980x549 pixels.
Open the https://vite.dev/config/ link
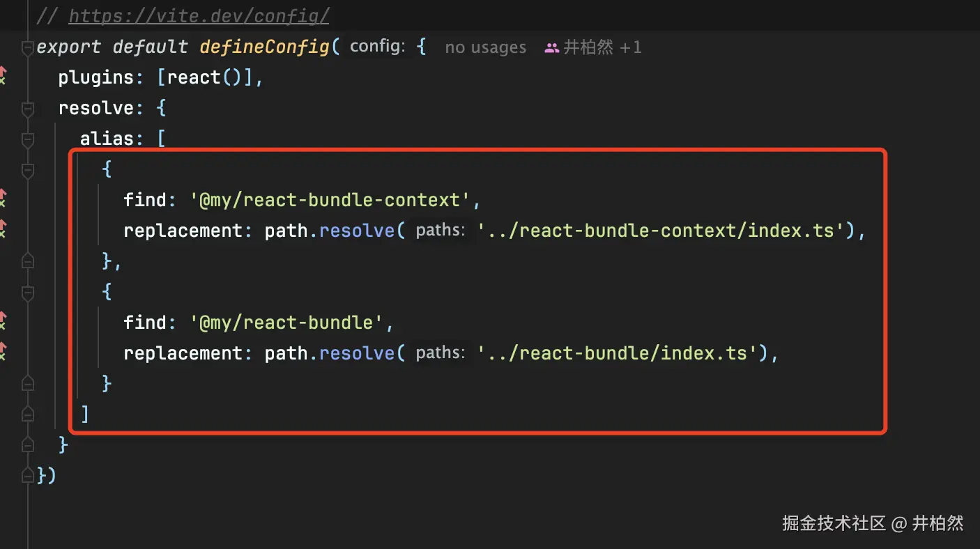[x=199, y=15]
